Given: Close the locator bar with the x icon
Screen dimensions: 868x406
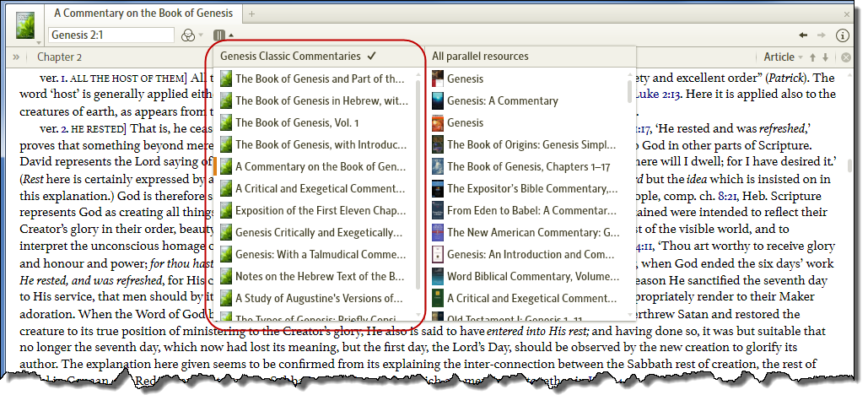Looking at the screenshot, I should coord(846,57).
